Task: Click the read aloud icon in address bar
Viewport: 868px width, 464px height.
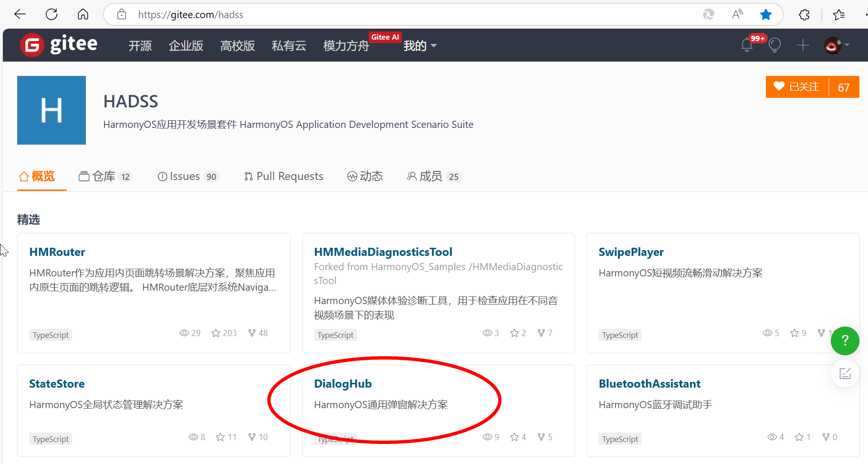Action: point(737,14)
